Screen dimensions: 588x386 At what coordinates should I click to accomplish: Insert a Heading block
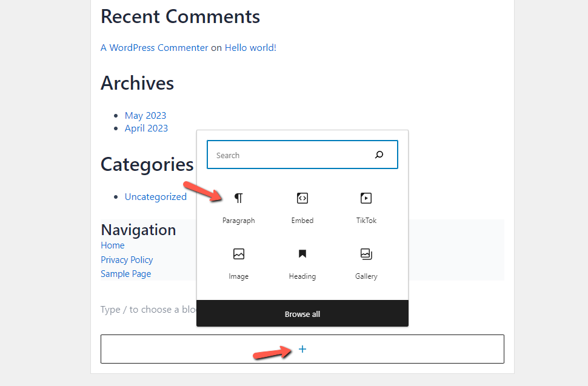click(x=302, y=255)
